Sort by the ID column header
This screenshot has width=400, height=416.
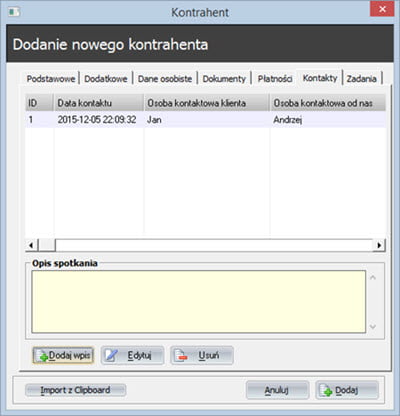[39, 103]
